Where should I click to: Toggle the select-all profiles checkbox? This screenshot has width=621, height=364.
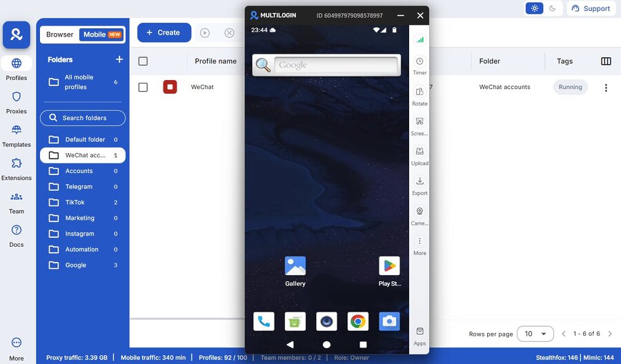pos(143,61)
